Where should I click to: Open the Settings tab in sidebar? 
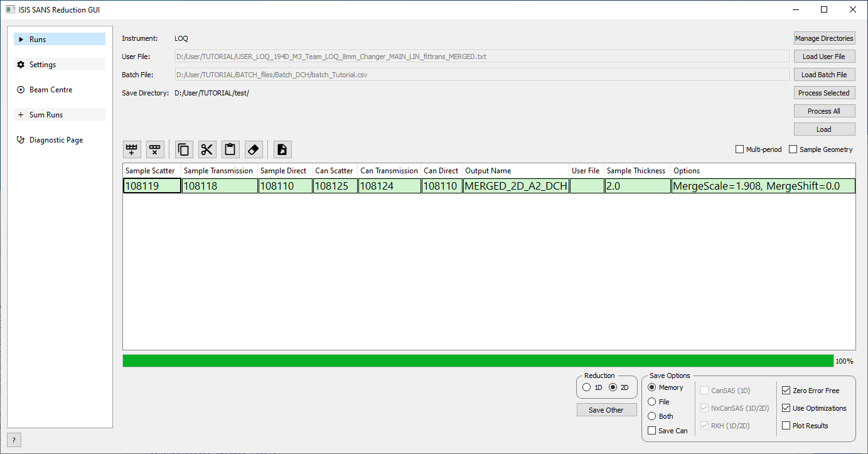point(43,65)
